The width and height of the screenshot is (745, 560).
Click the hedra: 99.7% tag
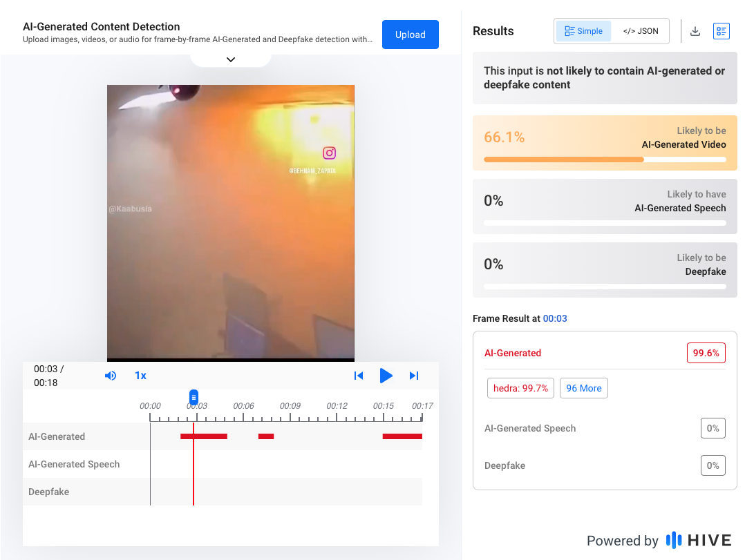520,388
